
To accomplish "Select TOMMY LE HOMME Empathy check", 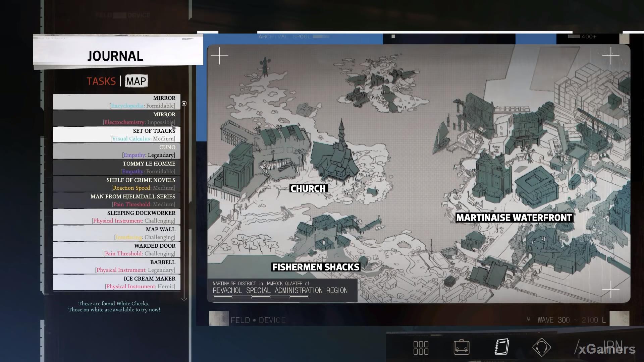I will click(117, 167).
